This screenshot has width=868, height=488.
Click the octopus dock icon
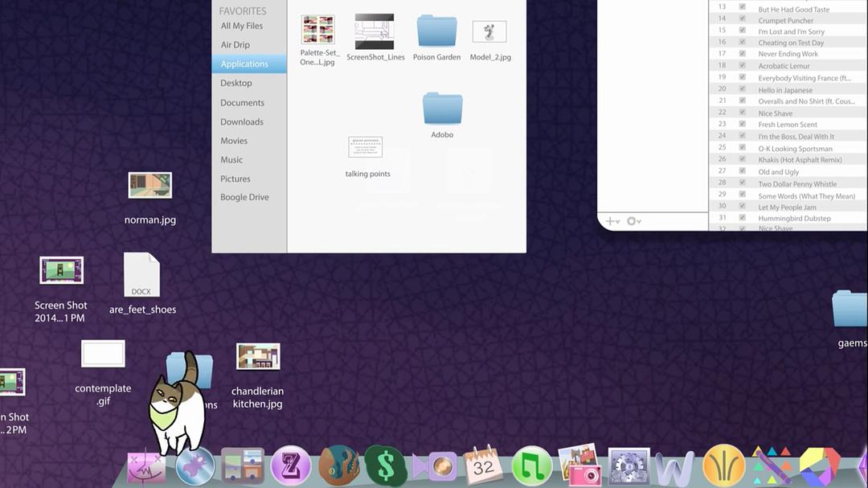[x=338, y=465]
